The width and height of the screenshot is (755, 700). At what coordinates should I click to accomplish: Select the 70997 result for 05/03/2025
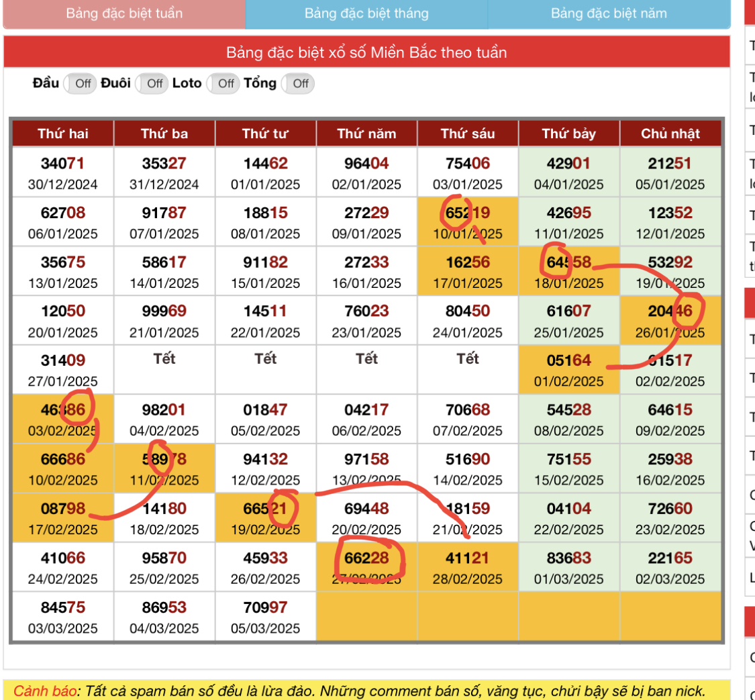[x=266, y=617]
